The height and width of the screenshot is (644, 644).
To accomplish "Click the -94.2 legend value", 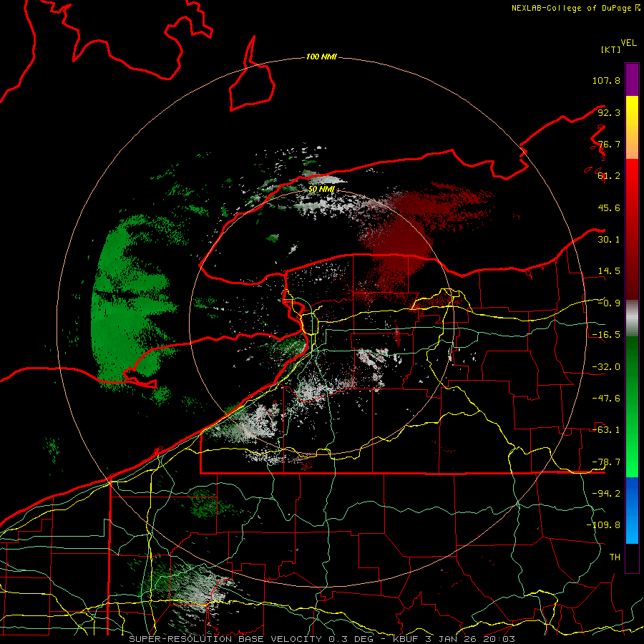I will click(606, 494).
